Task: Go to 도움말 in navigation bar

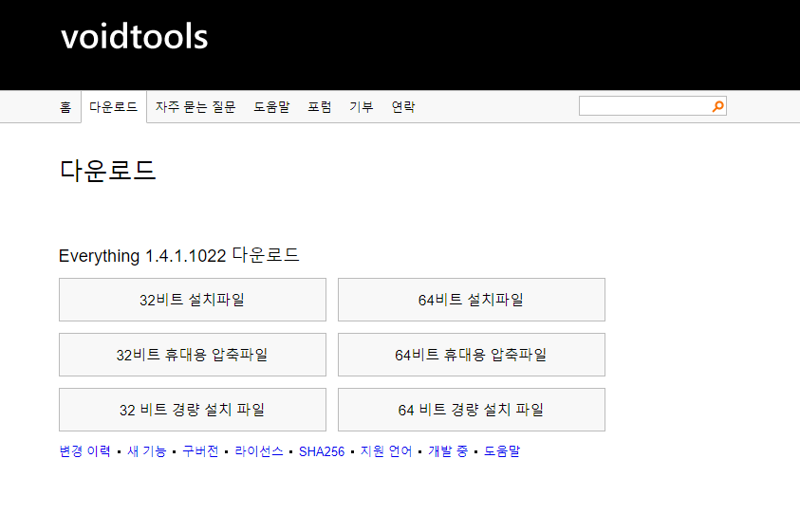Action: click(271, 106)
